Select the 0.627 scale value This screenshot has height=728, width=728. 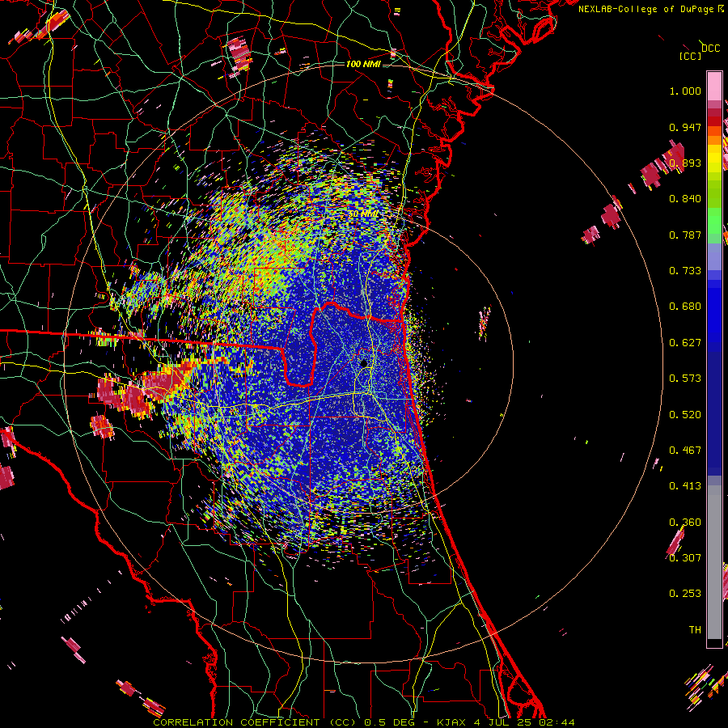[x=685, y=343]
